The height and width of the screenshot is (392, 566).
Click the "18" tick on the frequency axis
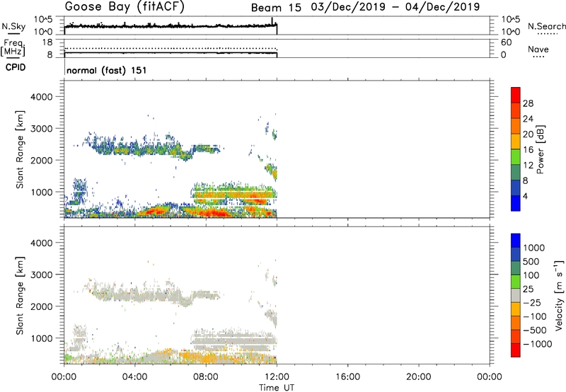pyautogui.click(x=47, y=42)
